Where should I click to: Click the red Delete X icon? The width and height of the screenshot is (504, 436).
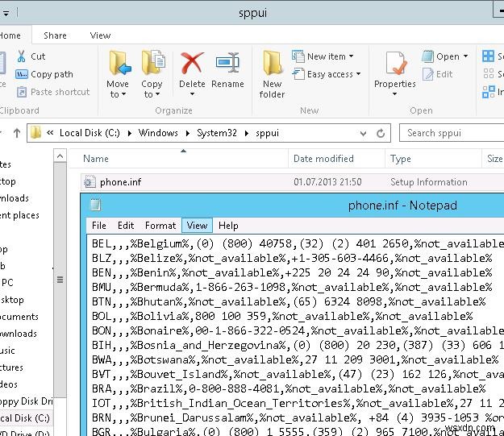(192, 63)
